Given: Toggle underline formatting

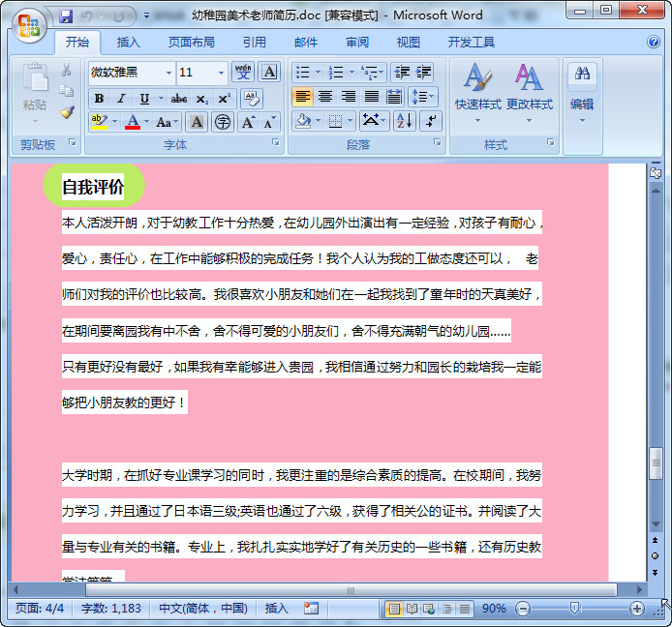Looking at the screenshot, I should (144, 99).
